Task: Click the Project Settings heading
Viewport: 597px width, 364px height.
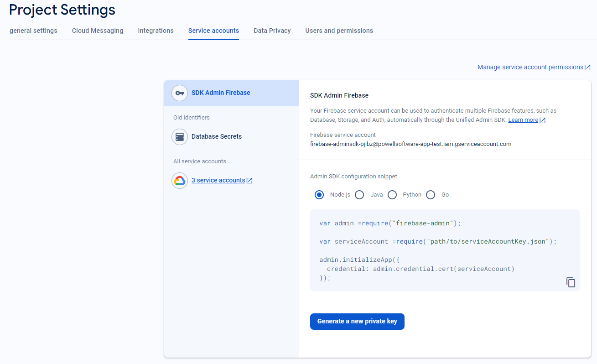Action: pos(62,10)
